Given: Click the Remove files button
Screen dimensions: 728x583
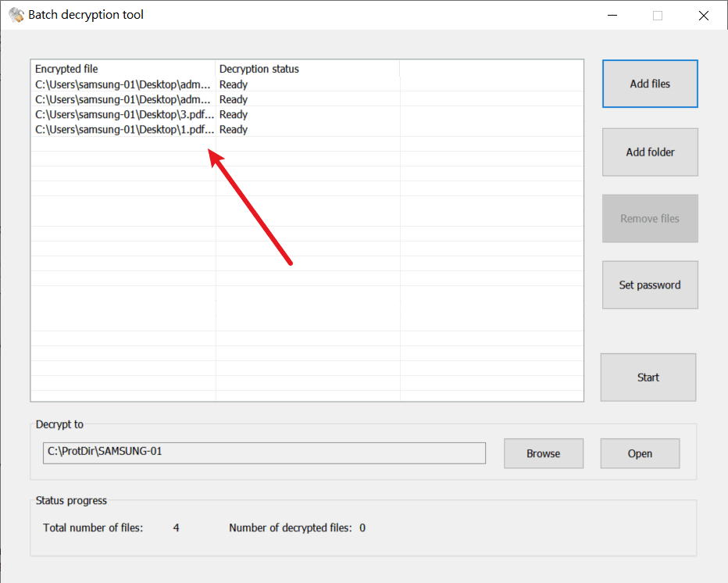Looking at the screenshot, I should click(x=649, y=219).
